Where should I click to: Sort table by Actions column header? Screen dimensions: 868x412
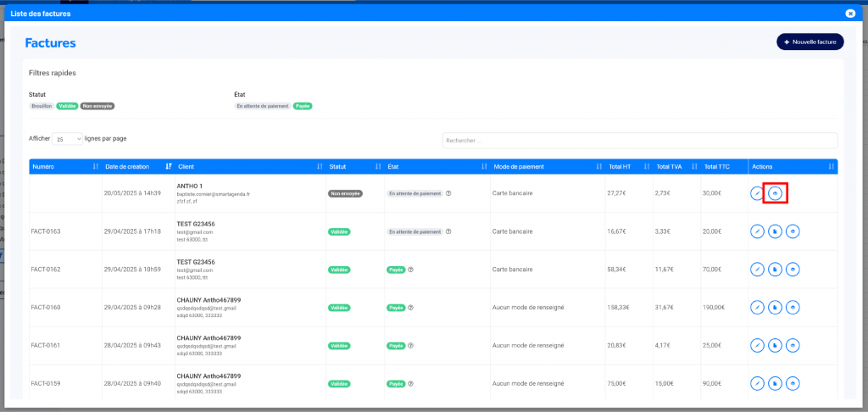pos(793,167)
